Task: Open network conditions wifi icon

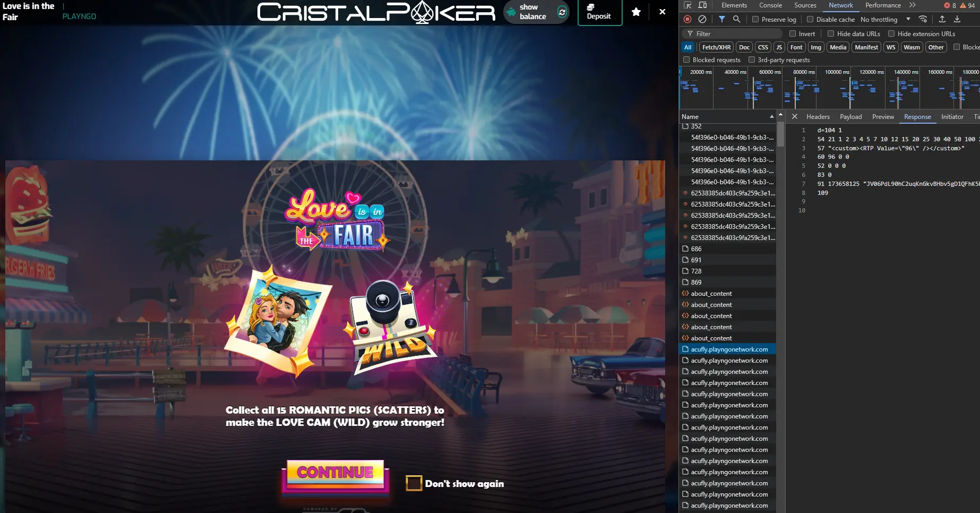Action: (x=923, y=19)
